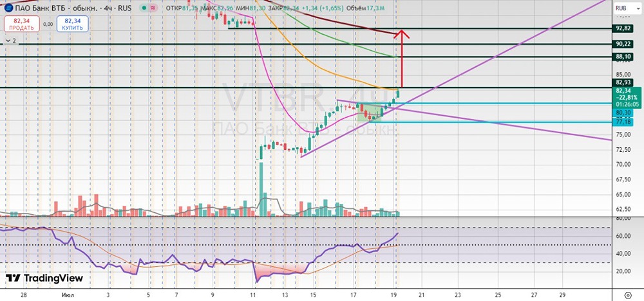
Task: Select the tall volume bar near 11 July
Action: [x=261, y=189]
